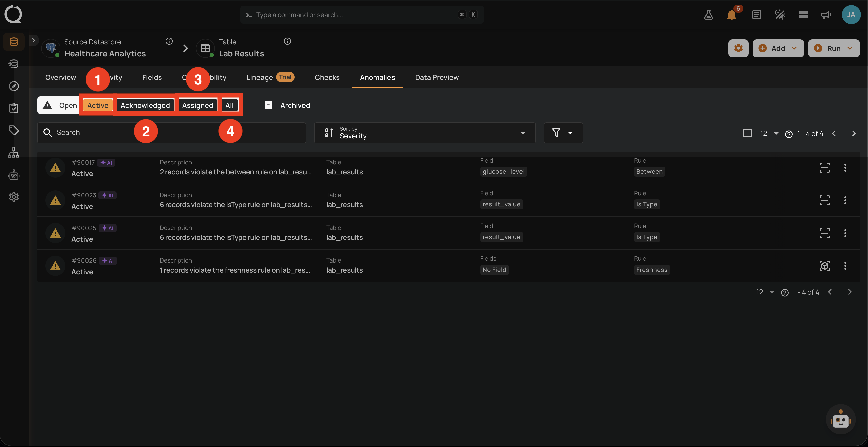Open the document notes icon in header
The width and height of the screenshot is (868, 447).
(756, 15)
